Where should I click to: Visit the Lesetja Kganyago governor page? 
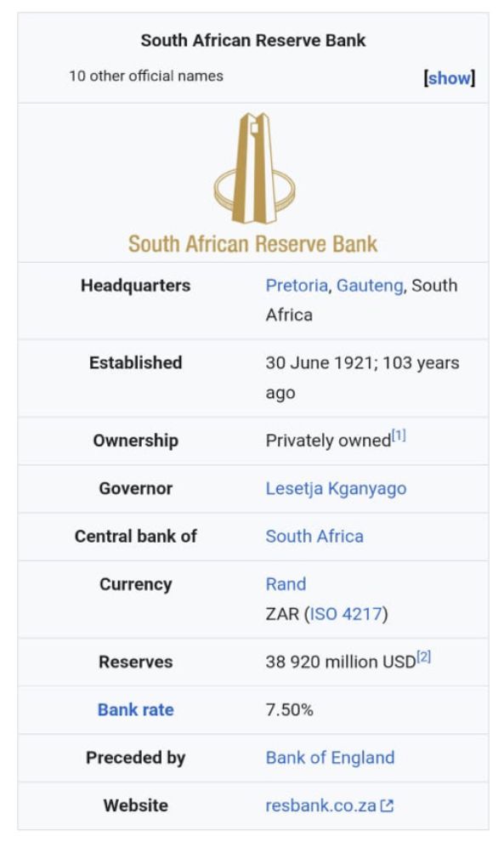click(336, 488)
